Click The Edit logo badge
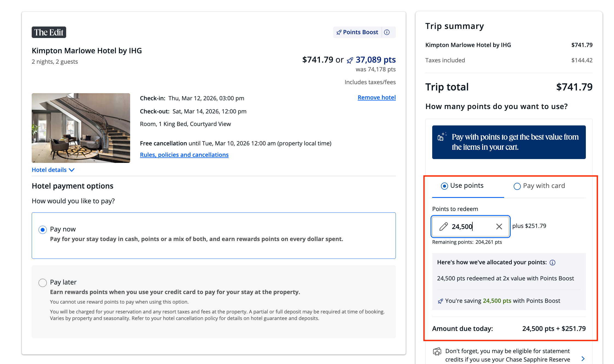Viewport: 614px width, 364px height. (x=49, y=32)
